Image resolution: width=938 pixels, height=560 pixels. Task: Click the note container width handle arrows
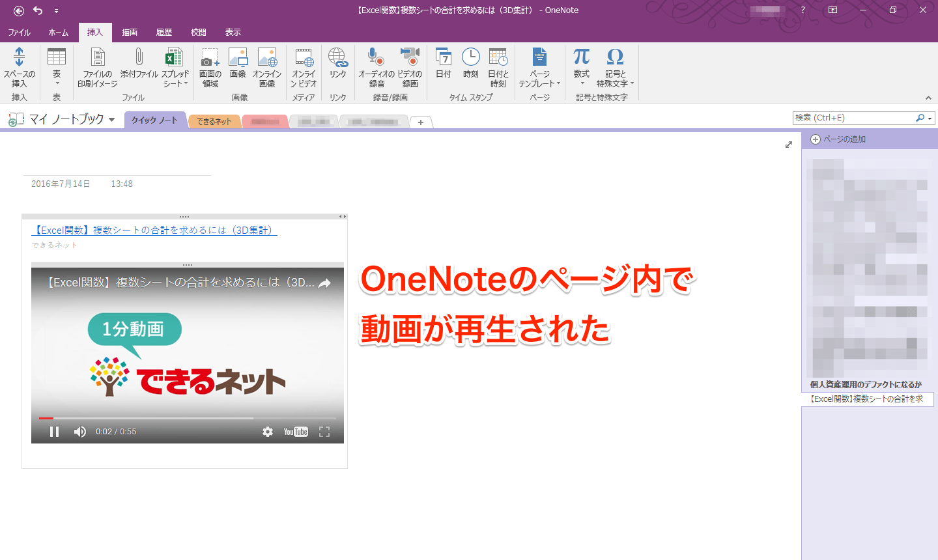click(x=343, y=217)
